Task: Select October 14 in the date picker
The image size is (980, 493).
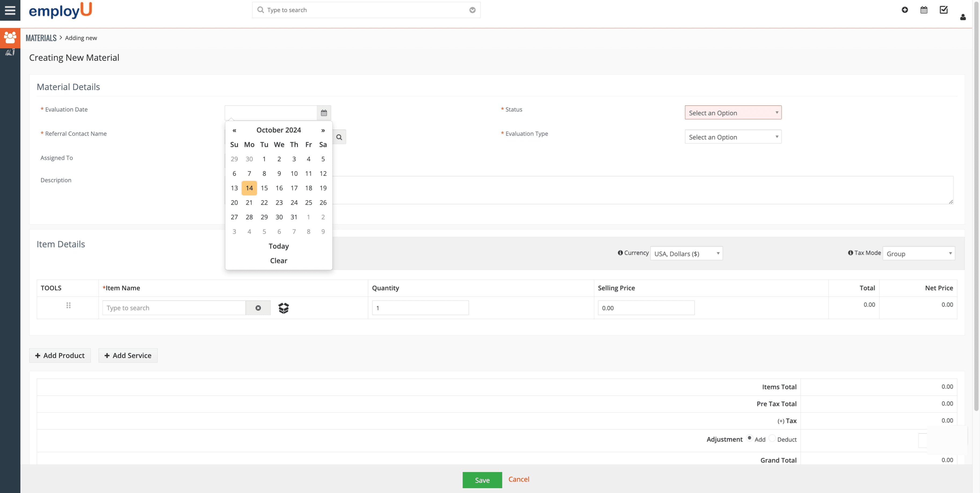Action: 249,188
